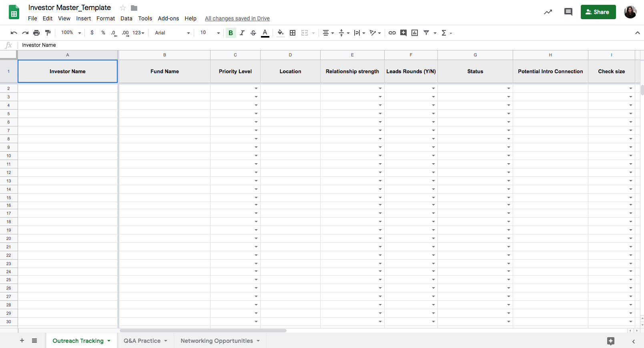
Task: Open text wrapping options
Action: [x=359, y=33]
